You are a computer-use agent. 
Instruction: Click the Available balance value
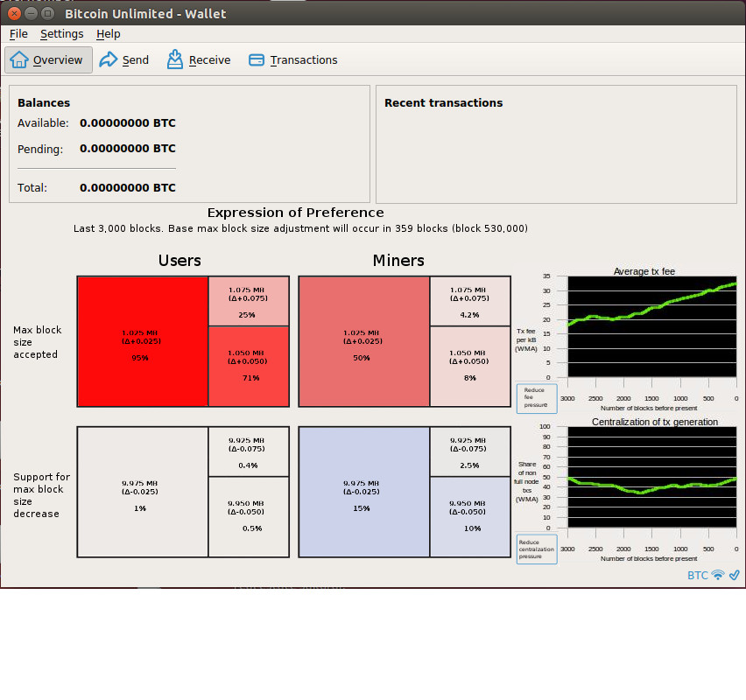(128, 123)
